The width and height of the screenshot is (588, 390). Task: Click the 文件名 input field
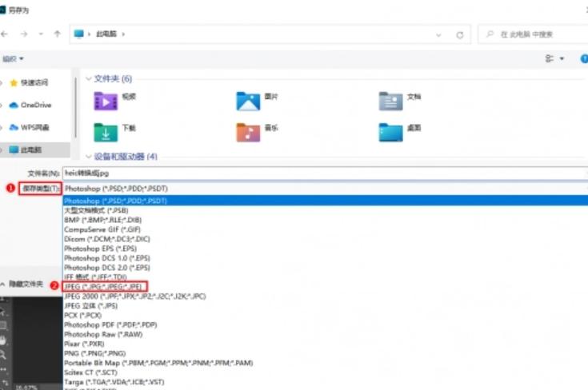[x=325, y=173]
